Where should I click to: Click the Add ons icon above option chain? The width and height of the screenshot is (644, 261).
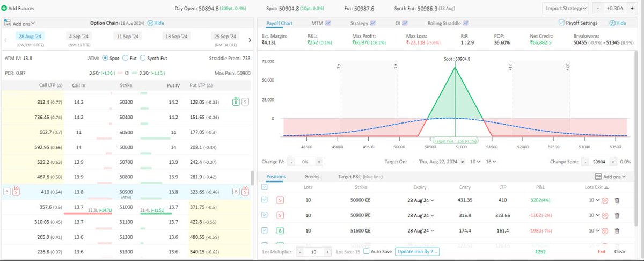pyautogui.click(x=8, y=23)
